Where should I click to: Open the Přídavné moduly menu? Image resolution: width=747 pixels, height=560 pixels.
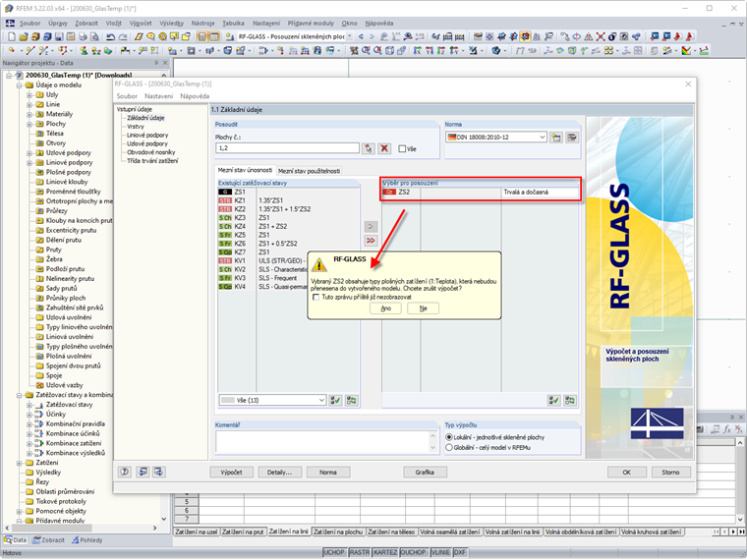(x=311, y=23)
